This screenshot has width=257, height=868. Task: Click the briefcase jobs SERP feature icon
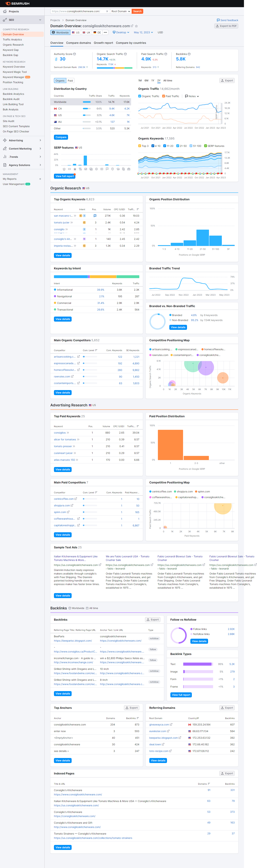pyautogui.click(x=129, y=169)
